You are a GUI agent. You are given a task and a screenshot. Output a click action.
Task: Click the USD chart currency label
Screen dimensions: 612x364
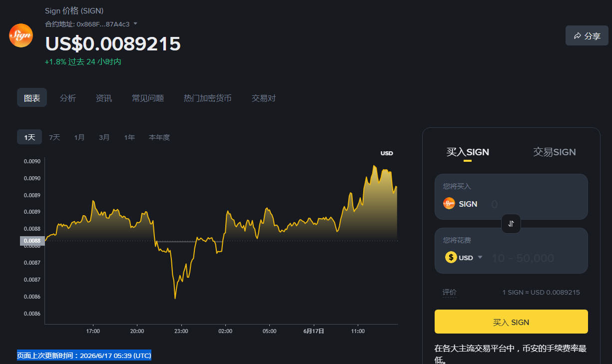(387, 153)
